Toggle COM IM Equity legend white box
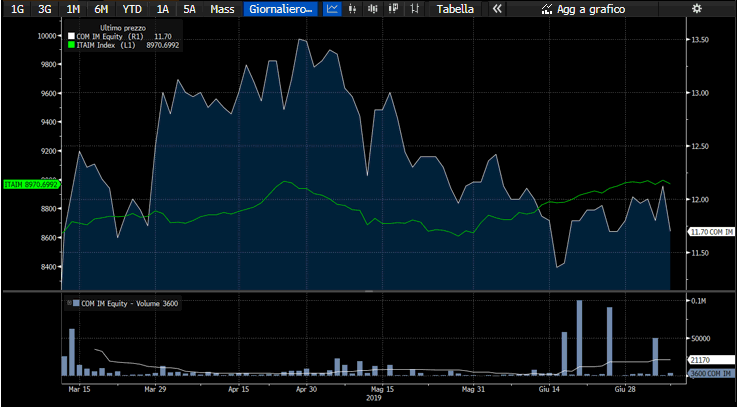738x407 pixels. (x=71, y=36)
